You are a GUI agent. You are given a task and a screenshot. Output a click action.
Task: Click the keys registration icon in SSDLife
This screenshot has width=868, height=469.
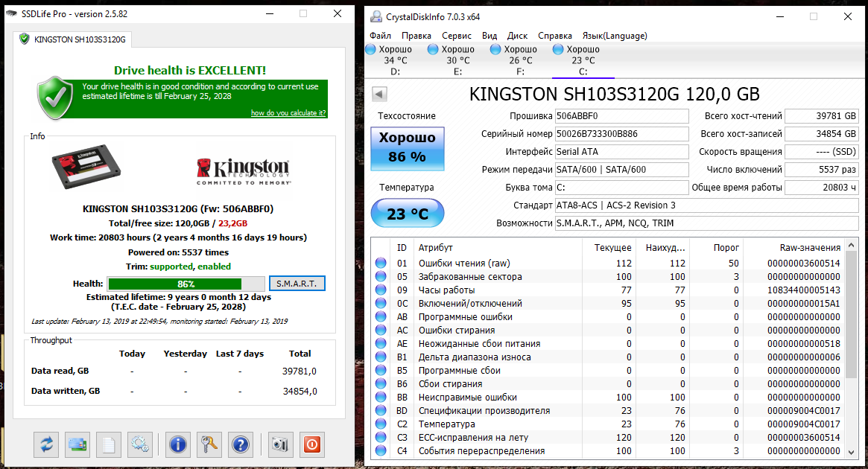(209, 444)
